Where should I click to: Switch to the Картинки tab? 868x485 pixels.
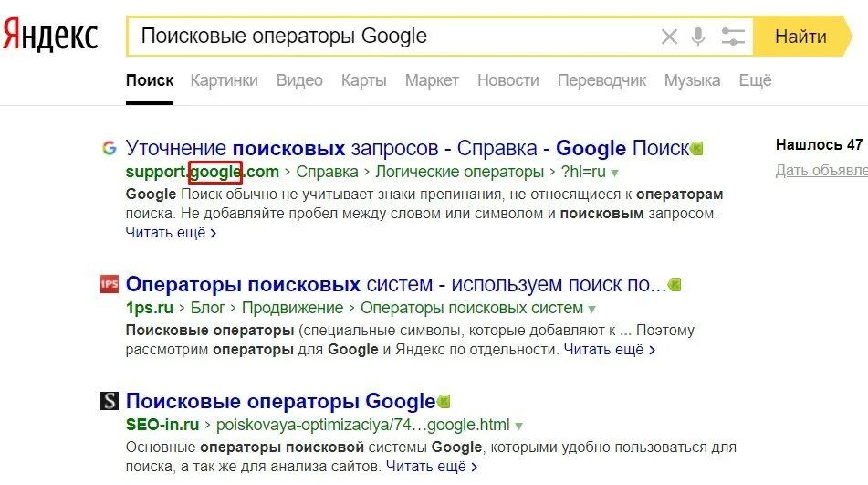pyautogui.click(x=225, y=80)
